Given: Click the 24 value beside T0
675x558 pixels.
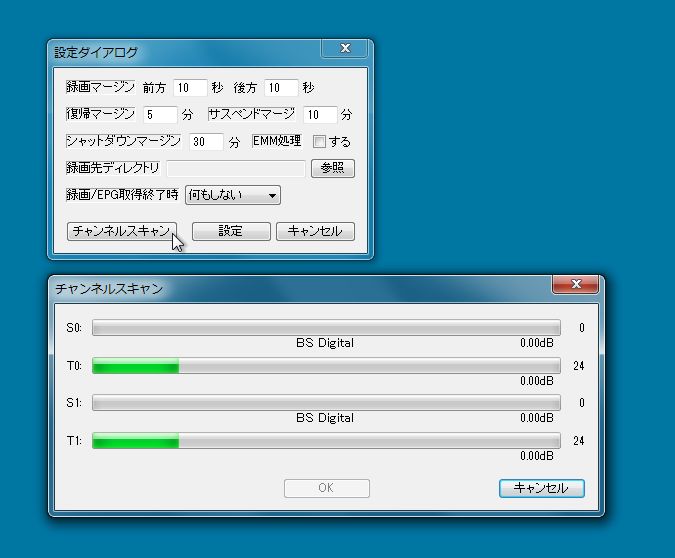Looking at the screenshot, I should click(x=579, y=366).
